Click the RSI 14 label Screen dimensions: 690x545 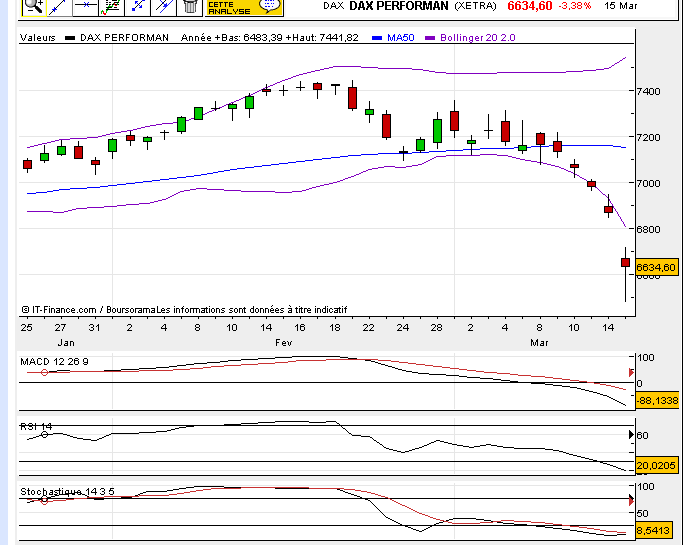pos(36,427)
